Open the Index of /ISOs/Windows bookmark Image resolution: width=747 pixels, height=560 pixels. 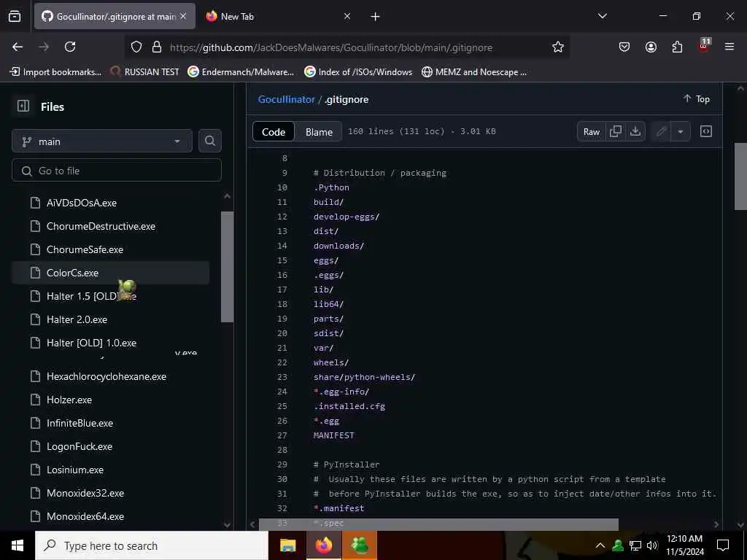tap(358, 72)
